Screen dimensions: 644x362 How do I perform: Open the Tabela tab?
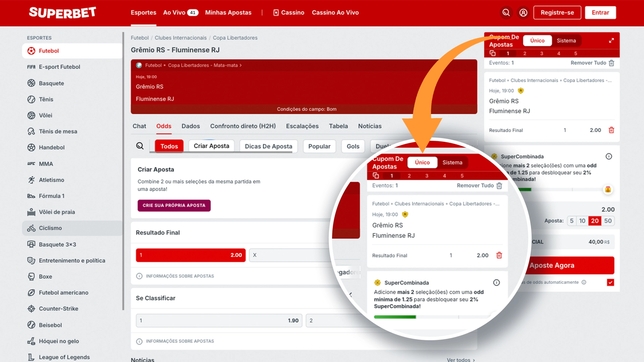[x=338, y=126]
